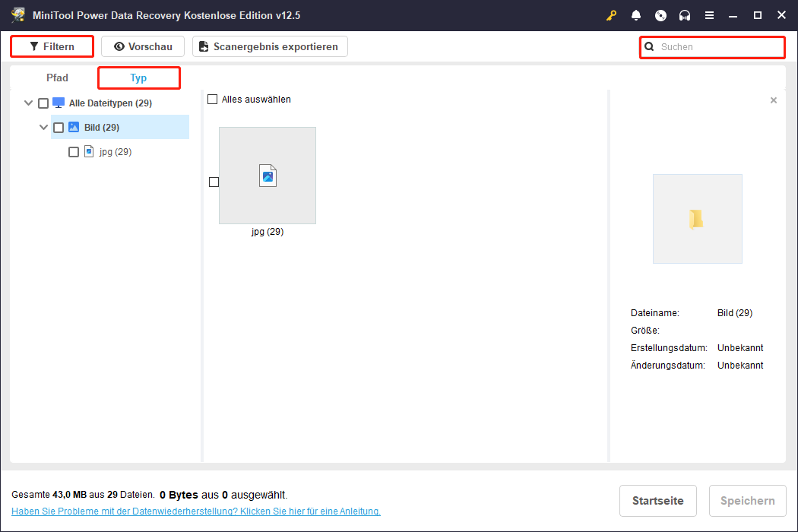This screenshot has width=798, height=532.
Task: Collapse the Bild (29) tree node
Action: point(44,127)
